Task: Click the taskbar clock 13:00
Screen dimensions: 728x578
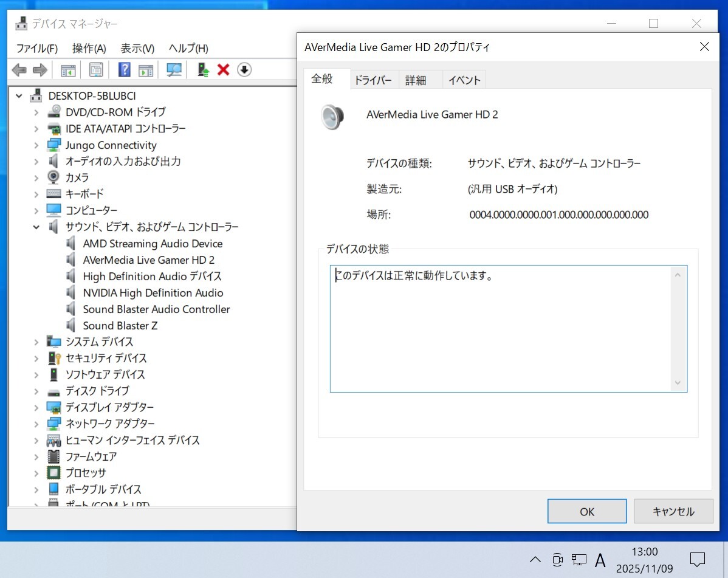Action: [644, 551]
